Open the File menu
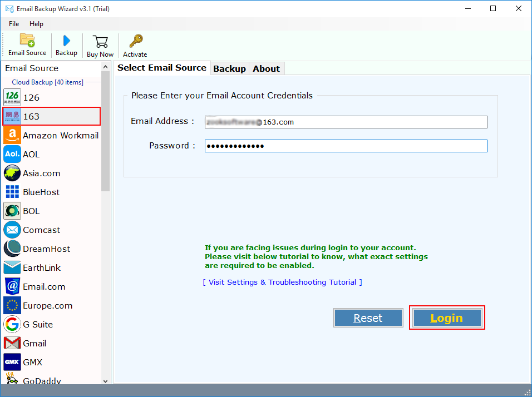 14,24
